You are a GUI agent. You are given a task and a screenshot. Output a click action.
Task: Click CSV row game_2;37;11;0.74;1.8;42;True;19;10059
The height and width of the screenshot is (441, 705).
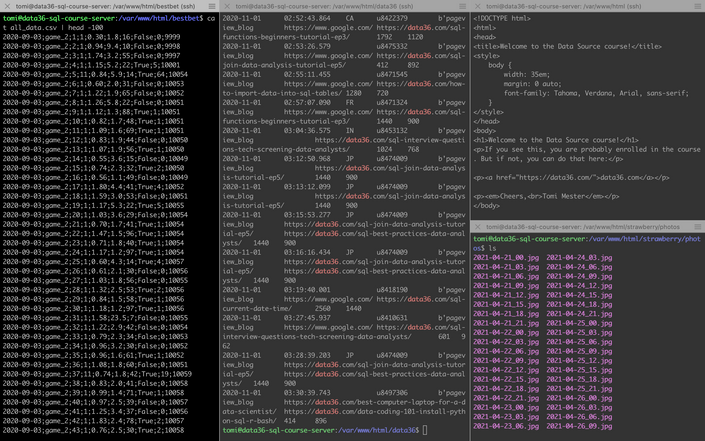pos(97,374)
